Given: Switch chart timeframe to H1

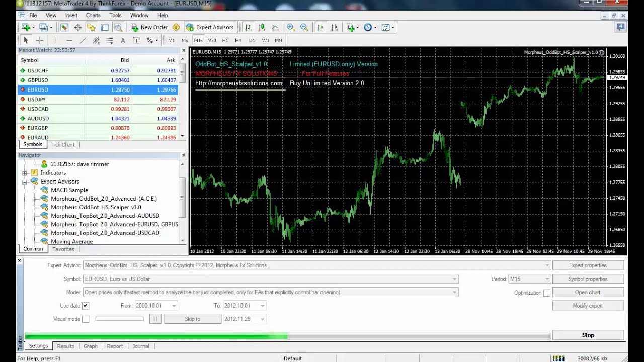Looking at the screenshot, I should pos(225,40).
